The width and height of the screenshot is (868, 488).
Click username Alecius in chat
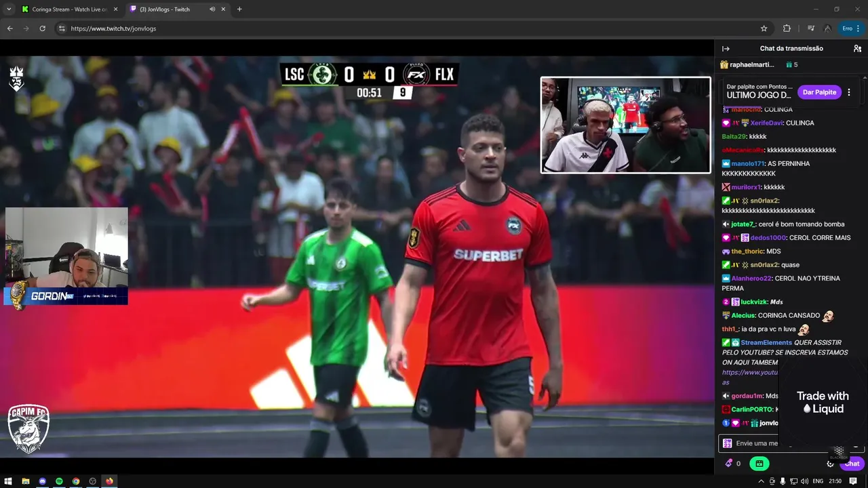pos(743,316)
